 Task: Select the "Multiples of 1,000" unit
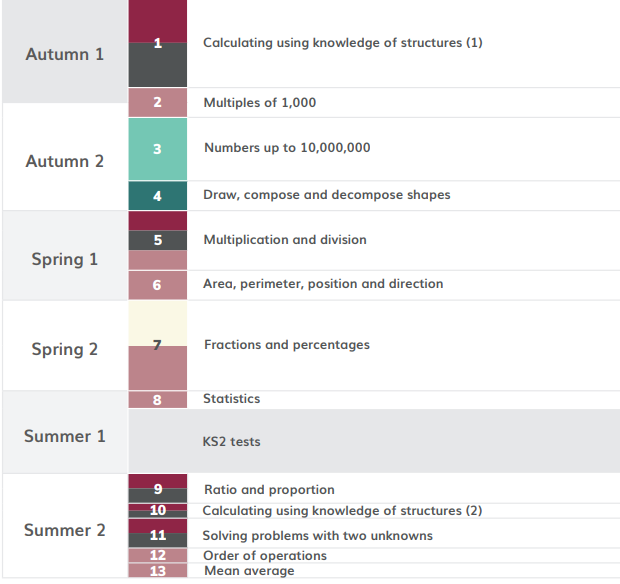coord(260,102)
